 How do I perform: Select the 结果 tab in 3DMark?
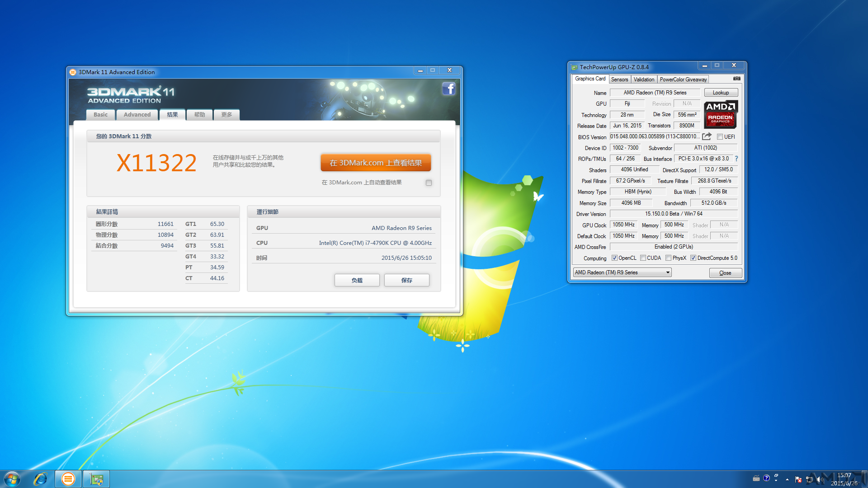pos(172,115)
